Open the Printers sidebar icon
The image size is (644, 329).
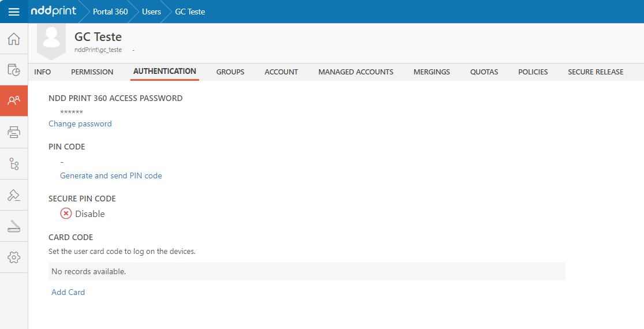point(14,132)
